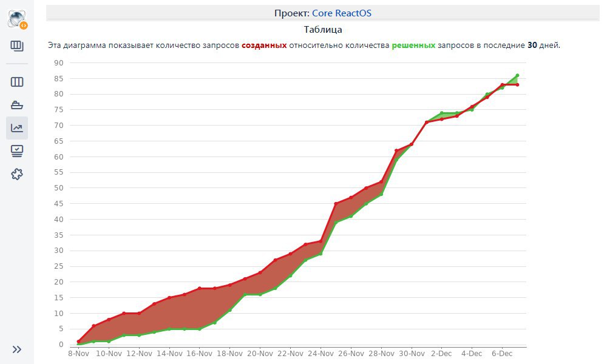Select the Reports chart icon
The width and height of the screenshot is (607, 364).
tap(17, 128)
